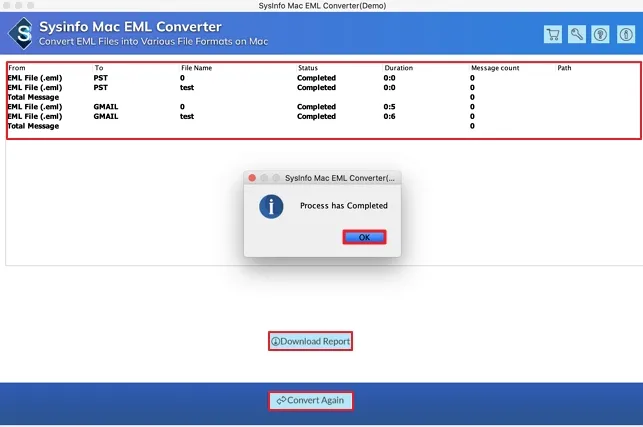
Task: Click the Duration column header
Action: [399, 68]
